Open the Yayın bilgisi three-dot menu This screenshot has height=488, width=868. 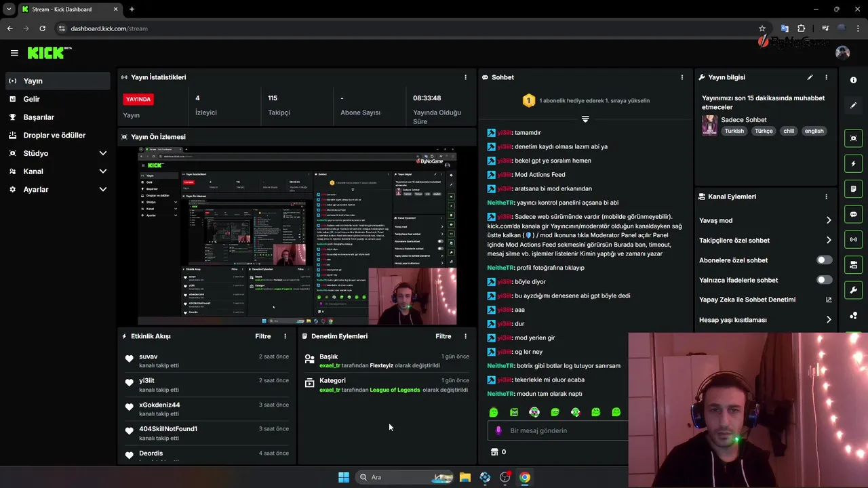point(826,77)
